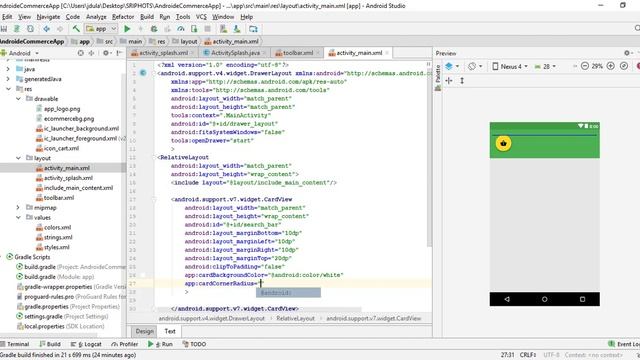This screenshot has height=360, width=640.
Task: Click scroll-from-source target icon in Project panel
Action: (80, 53)
